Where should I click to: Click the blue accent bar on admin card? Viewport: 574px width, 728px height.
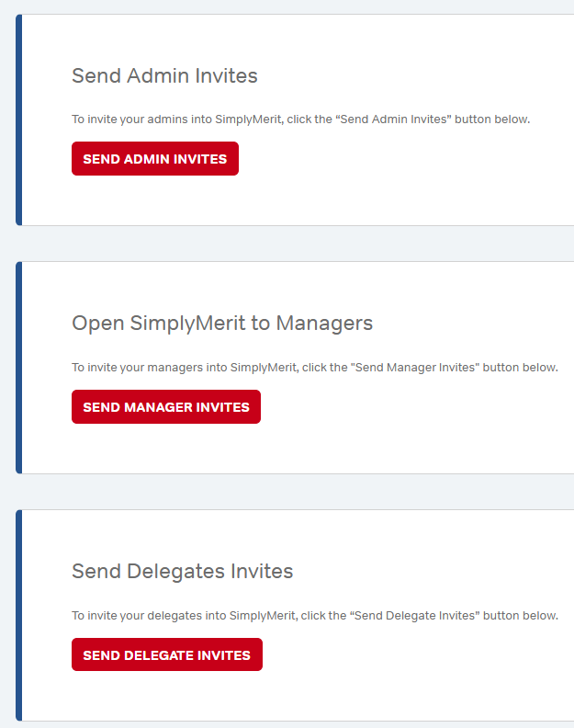pos(18,119)
